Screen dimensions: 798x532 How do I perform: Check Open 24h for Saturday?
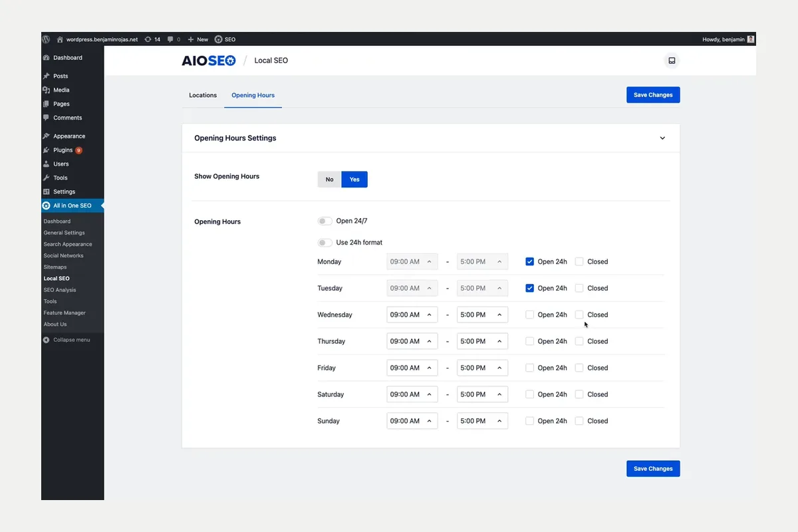click(529, 394)
